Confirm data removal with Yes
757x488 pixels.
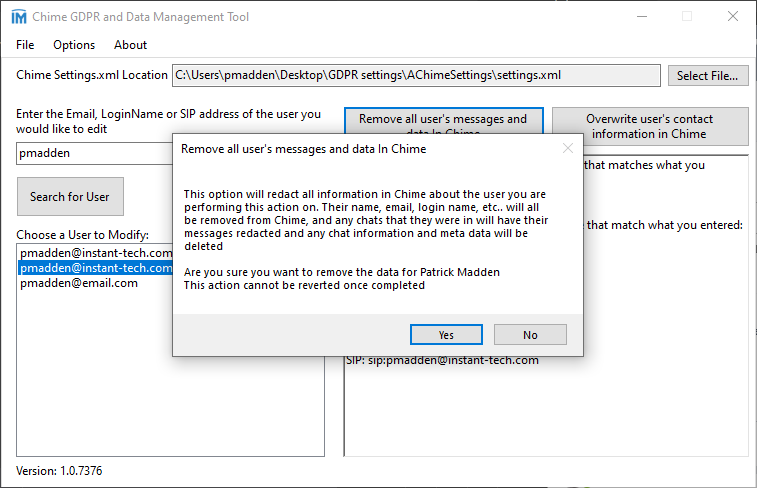[446, 335]
